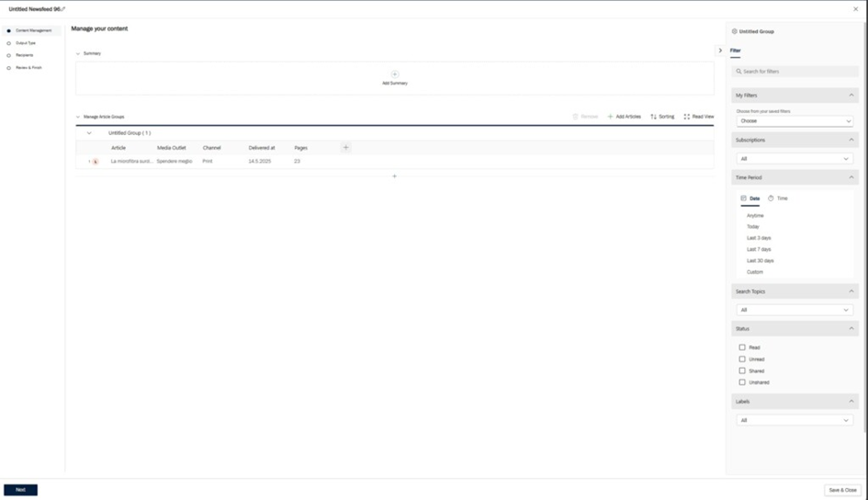The width and height of the screenshot is (868, 500).
Task: Switch to the Time tab in Time Period
Action: pos(777,199)
